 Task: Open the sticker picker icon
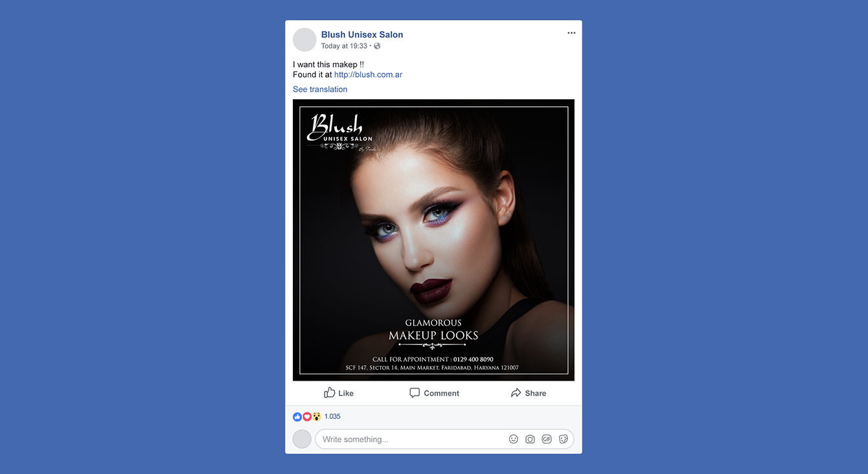(564, 439)
